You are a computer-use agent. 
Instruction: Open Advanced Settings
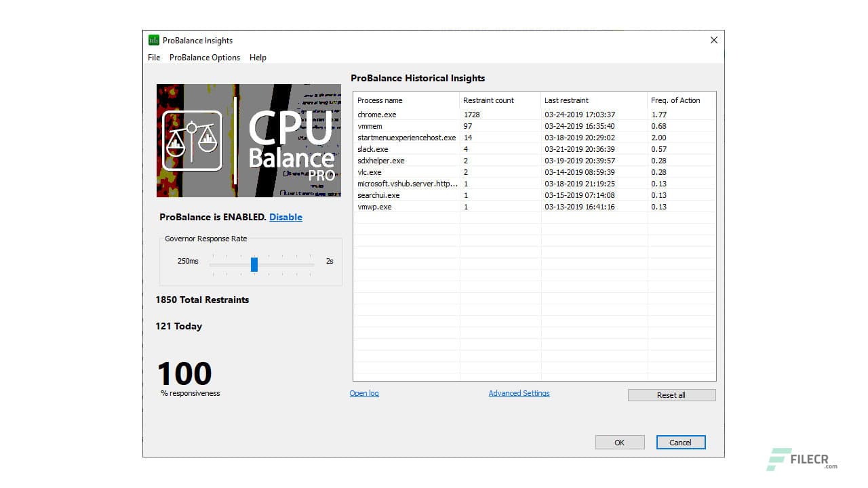tap(519, 393)
